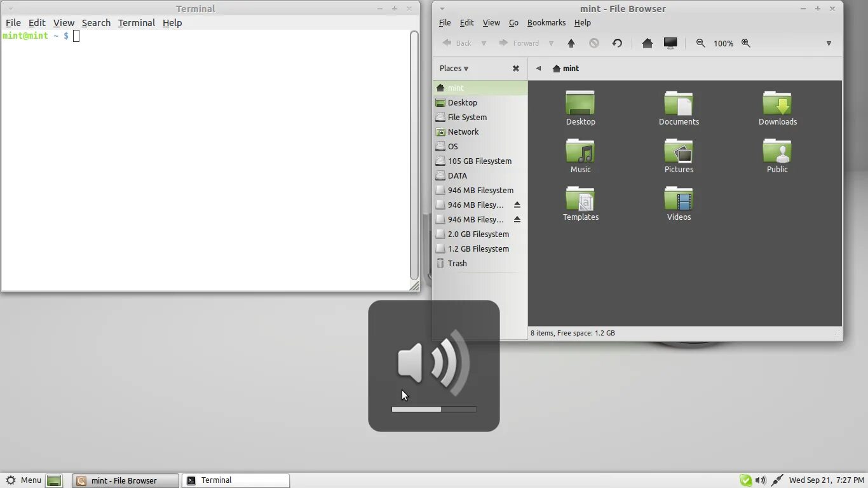Open Computer from the toolbar
The height and width of the screenshot is (488, 868).
point(670,43)
